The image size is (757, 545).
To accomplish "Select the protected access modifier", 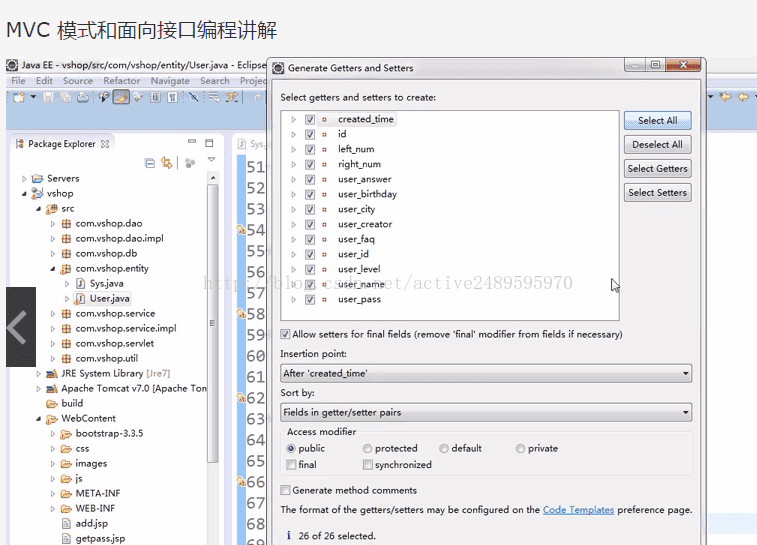I will click(x=367, y=448).
